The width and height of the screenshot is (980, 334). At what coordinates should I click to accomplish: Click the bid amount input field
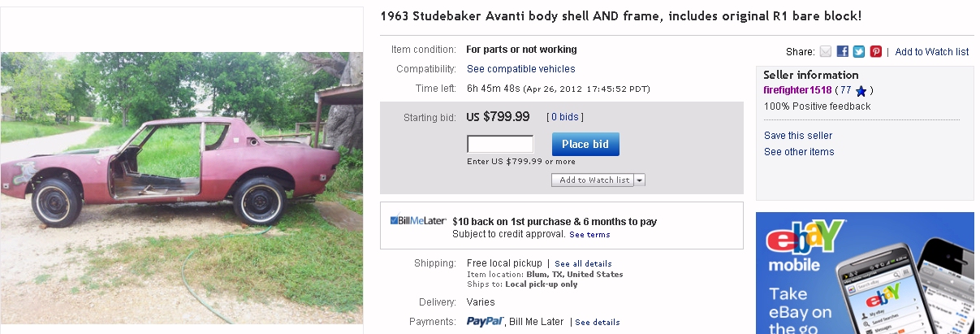(x=499, y=144)
